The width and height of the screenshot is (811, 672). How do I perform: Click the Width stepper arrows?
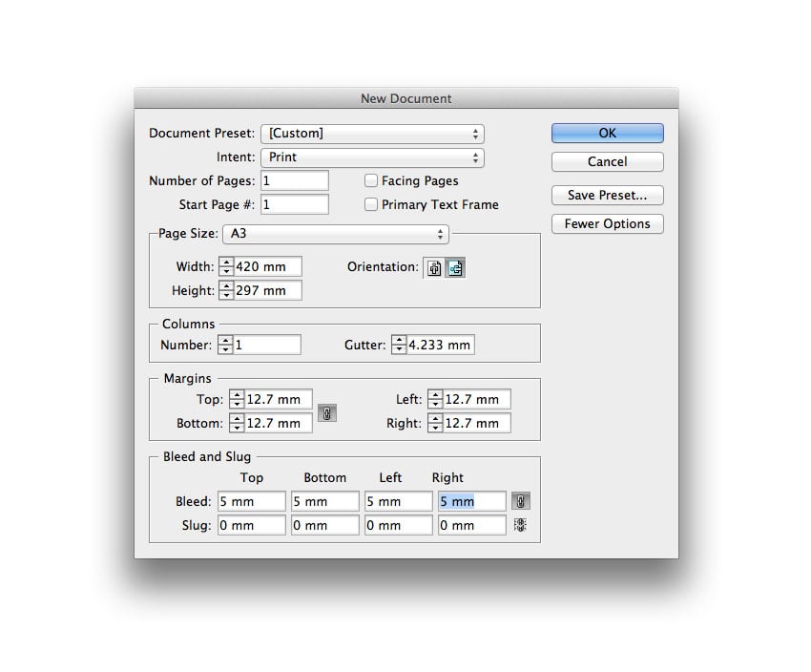226,266
